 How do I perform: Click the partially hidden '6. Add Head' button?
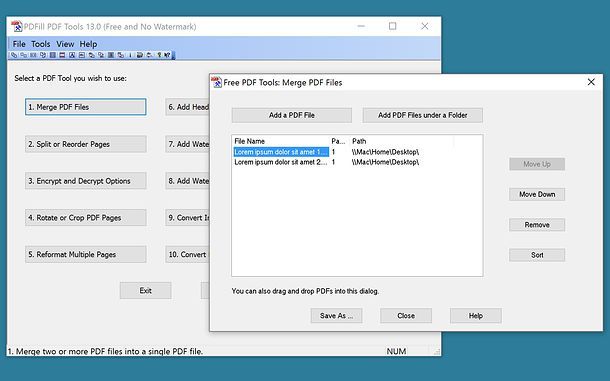click(188, 107)
